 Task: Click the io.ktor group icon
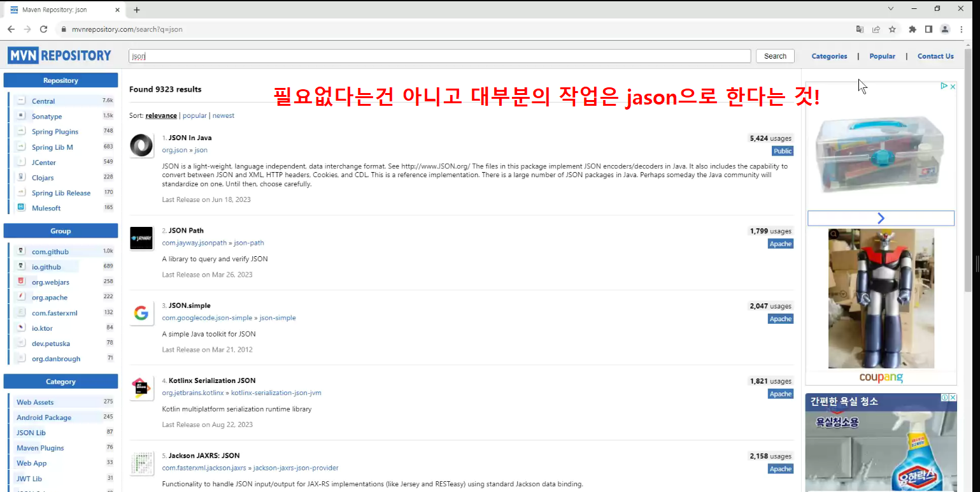21,328
